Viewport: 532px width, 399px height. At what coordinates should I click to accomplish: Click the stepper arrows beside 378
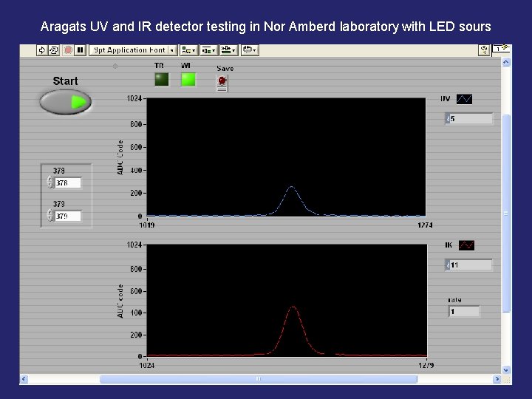tap(50, 183)
